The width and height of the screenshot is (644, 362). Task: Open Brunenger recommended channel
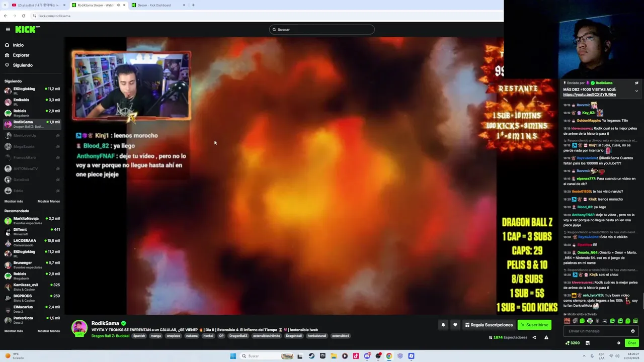click(x=32, y=264)
